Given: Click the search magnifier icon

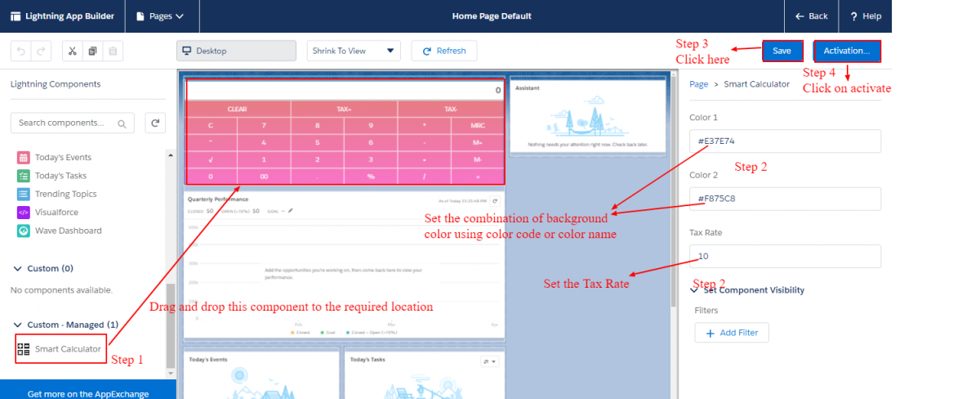Looking at the screenshot, I should (x=122, y=123).
